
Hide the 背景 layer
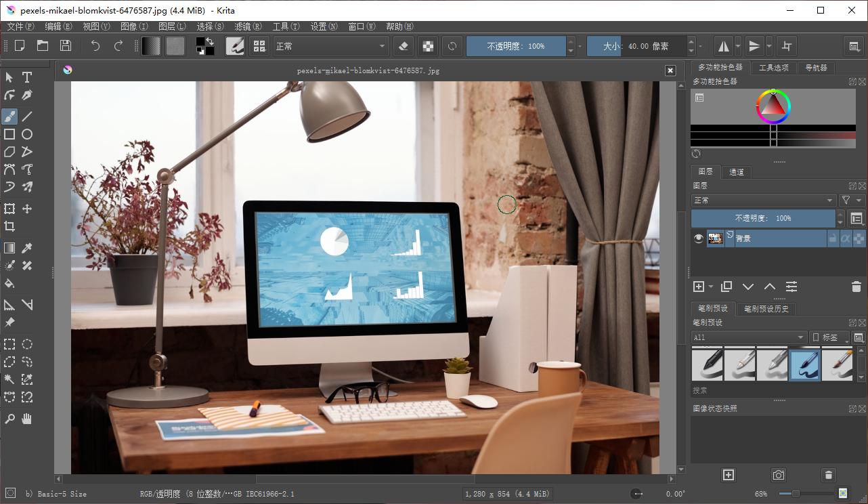click(698, 238)
